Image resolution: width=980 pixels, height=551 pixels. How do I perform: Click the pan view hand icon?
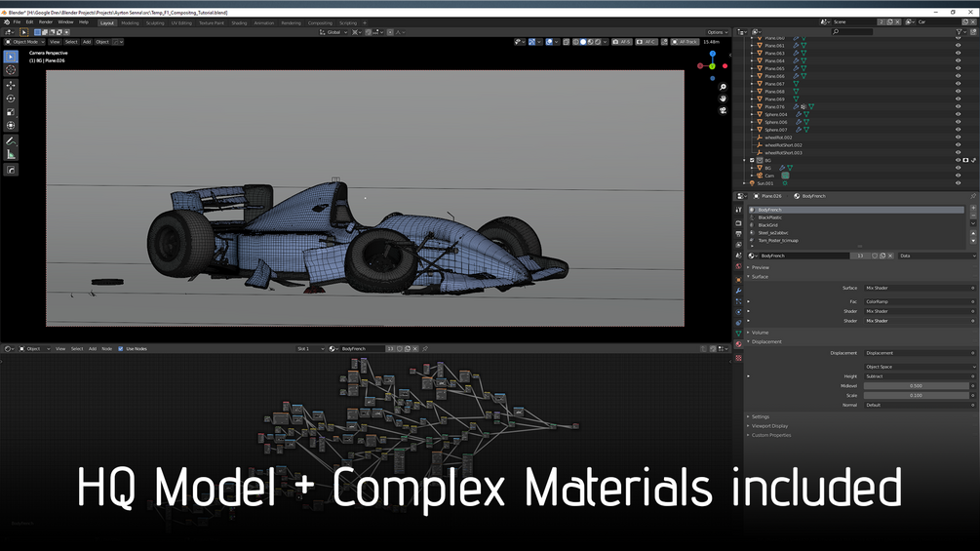[x=723, y=98]
